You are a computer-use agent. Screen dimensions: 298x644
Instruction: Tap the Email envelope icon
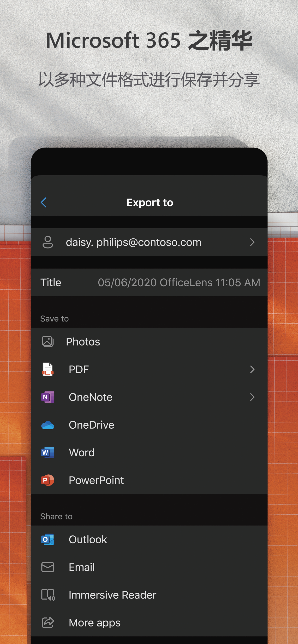[x=48, y=567]
